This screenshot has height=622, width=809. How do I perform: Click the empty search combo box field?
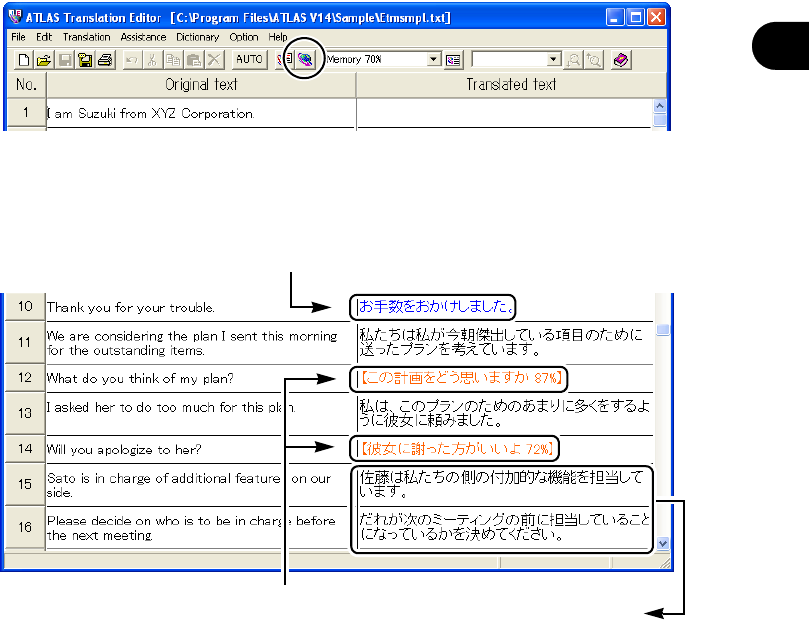(x=510, y=59)
